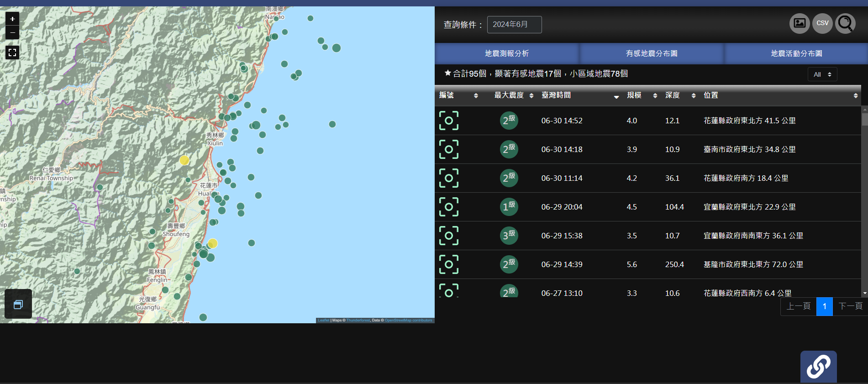This screenshot has width=868, height=384.
Task: Go to 下一頁 next page
Action: (850, 306)
